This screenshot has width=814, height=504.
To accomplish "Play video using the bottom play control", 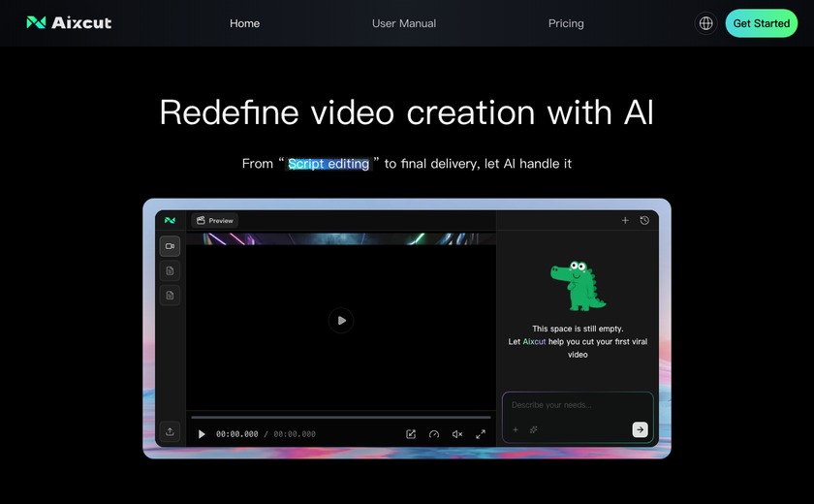I will 202,434.
